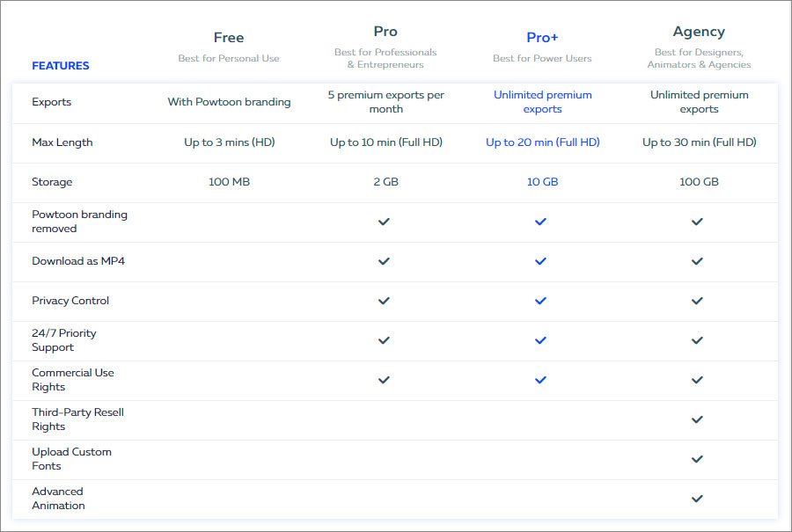Screen dimensions: 792x532
Task: Click Pro+ 'Unlimited premium exports' cell
Action: point(542,102)
